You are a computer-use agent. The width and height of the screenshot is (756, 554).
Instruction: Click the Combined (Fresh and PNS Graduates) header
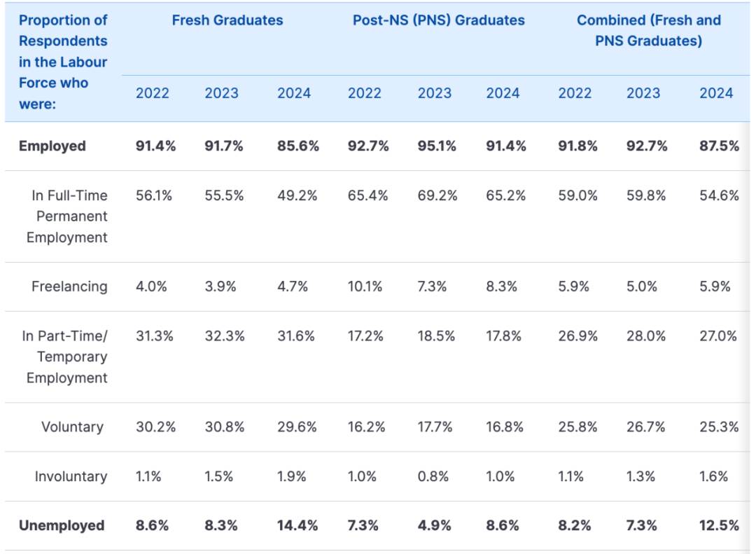[648, 30]
